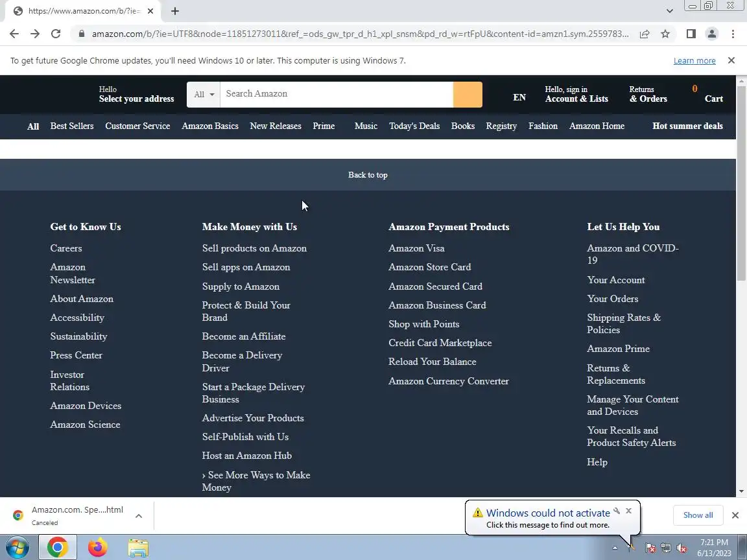
Task: Open Customer Service nav item
Action: pos(137,126)
